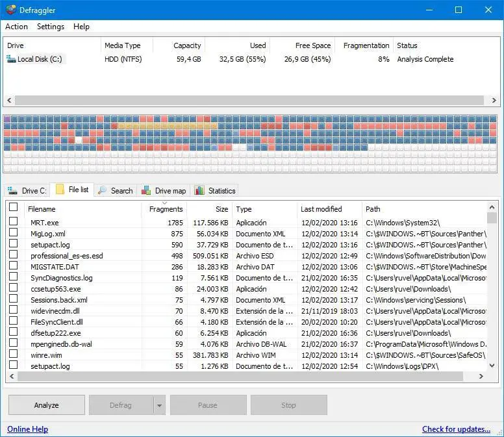Screen dimensions: 504x437
Task: Click the File list folder icon
Action: tap(60, 189)
